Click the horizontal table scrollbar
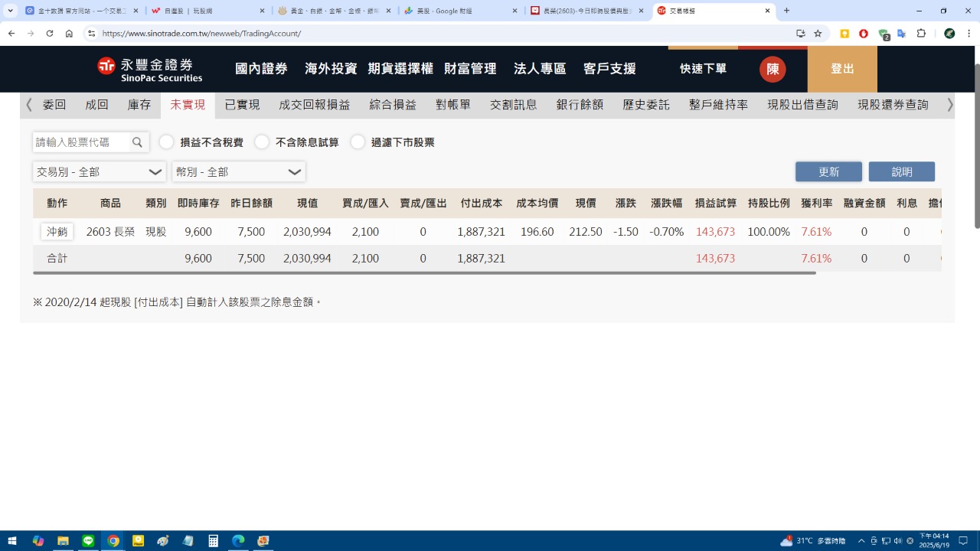The height and width of the screenshot is (551, 980). point(425,272)
